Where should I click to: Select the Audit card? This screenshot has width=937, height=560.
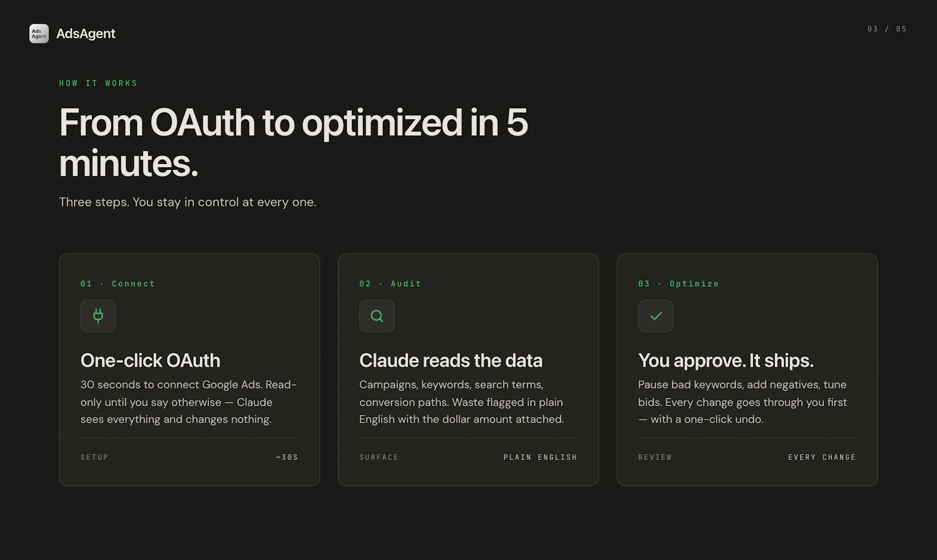pos(468,369)
